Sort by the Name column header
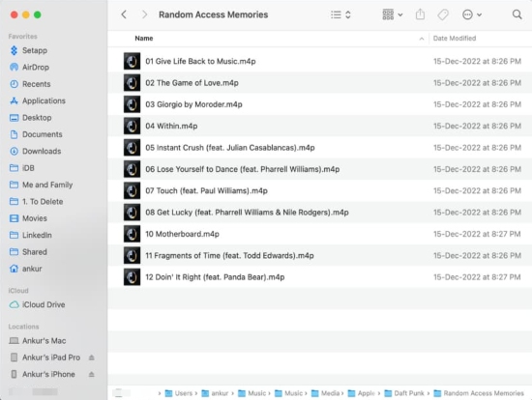This screenshot has height=400, width=532. tap(144, 39)
